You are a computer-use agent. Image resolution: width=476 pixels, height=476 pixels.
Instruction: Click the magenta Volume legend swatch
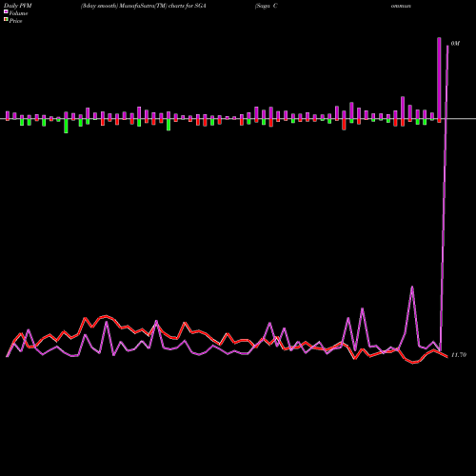click(x=6, y=11)
